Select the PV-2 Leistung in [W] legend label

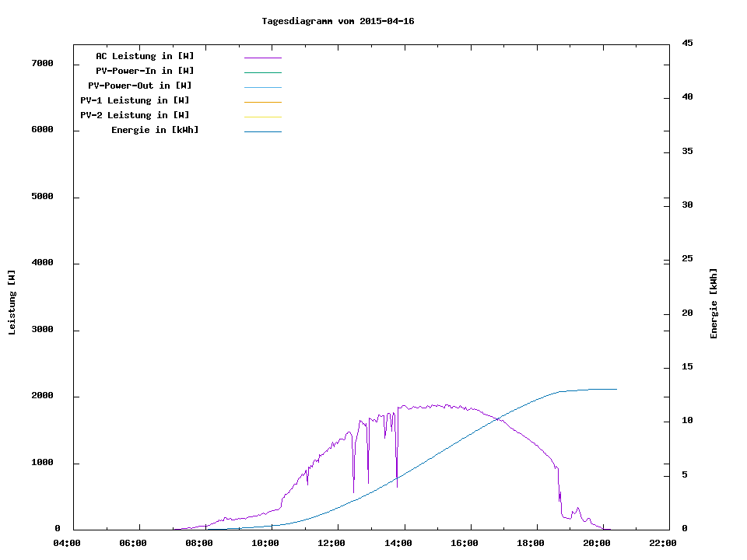[135, 115]
